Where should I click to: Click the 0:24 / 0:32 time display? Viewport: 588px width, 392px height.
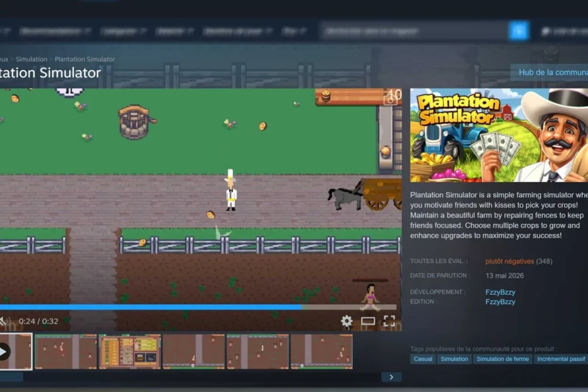38,321
